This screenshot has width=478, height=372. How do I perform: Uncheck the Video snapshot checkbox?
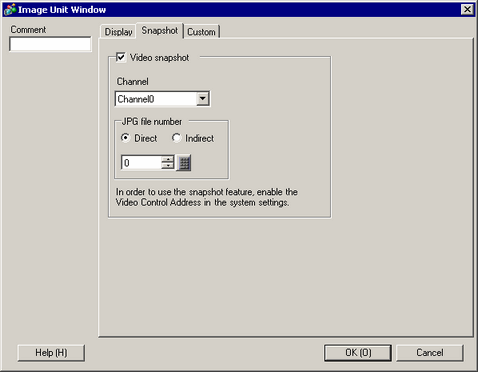[x=121, y=57]
